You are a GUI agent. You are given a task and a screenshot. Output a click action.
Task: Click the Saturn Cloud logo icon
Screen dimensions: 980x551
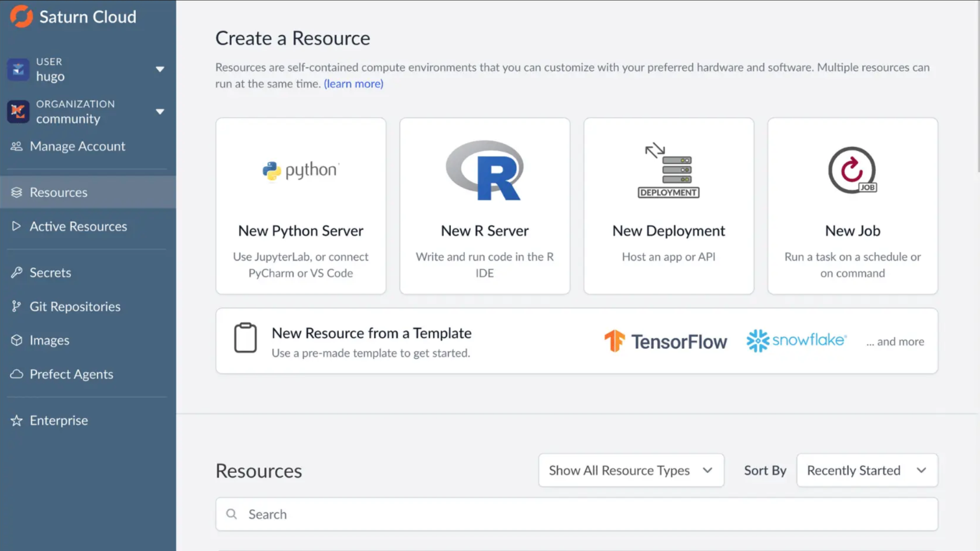[21, 16]
